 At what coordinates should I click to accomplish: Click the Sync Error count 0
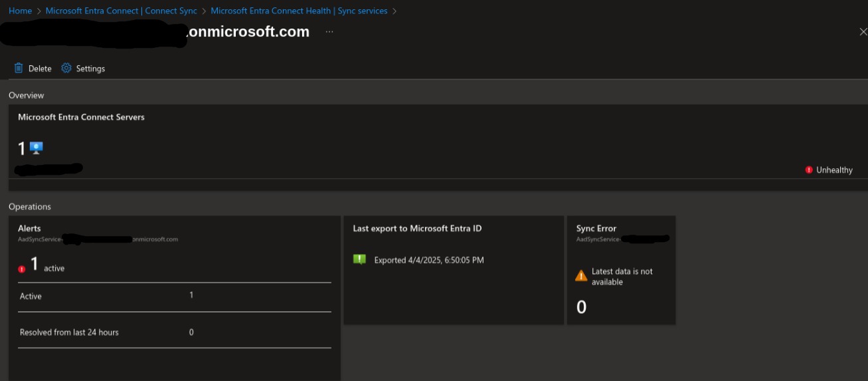coord(581,307)
